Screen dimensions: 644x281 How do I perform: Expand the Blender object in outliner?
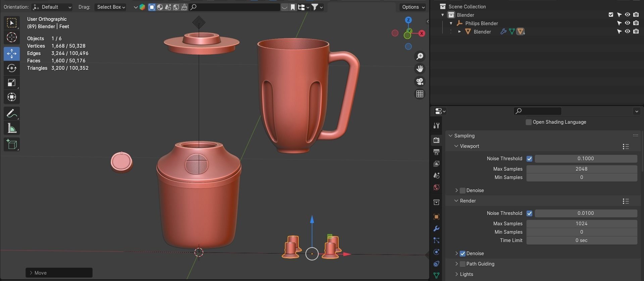pyautogui.click(x=459, y=32)
